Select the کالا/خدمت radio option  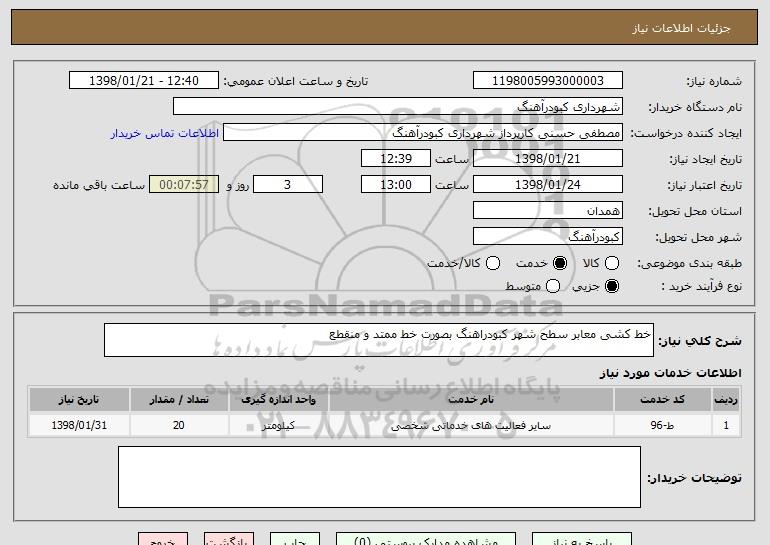(x=493, y=263)
